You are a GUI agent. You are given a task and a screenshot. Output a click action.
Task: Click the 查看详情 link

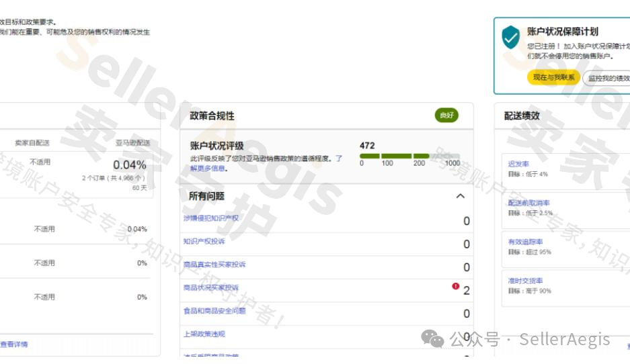[14, 345]
